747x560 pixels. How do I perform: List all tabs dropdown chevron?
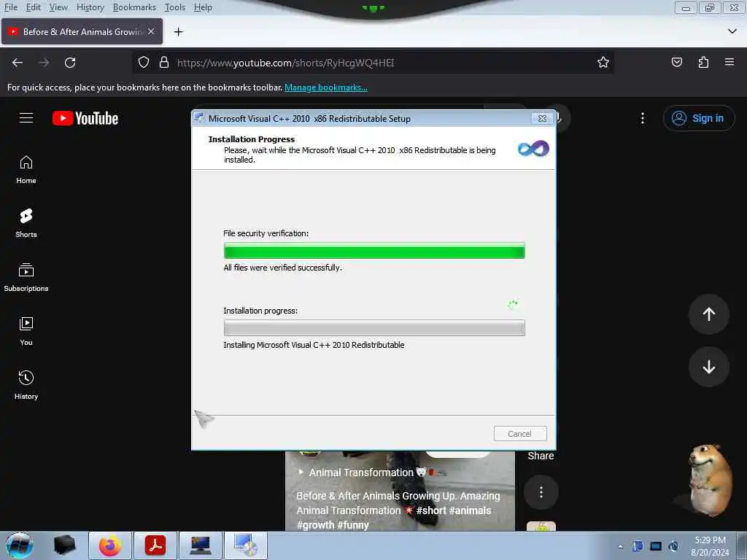coord(732,31)
